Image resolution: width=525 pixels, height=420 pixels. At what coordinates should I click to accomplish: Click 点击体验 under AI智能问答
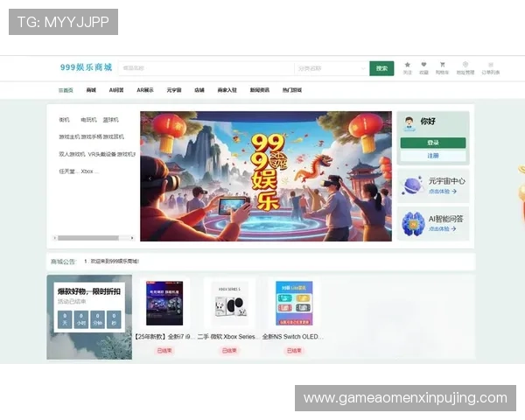442,228
